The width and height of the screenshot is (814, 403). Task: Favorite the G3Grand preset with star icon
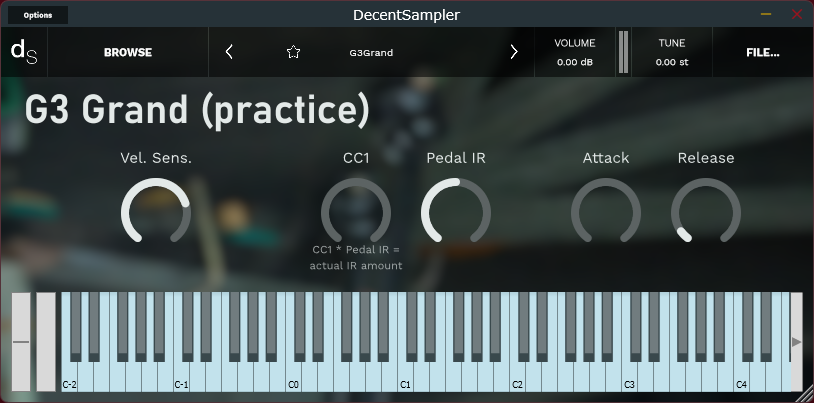coord(293,52)
